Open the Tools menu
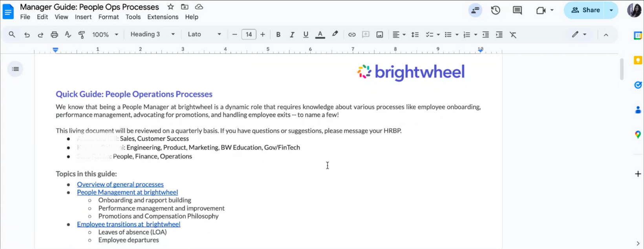 coord(133,17)
